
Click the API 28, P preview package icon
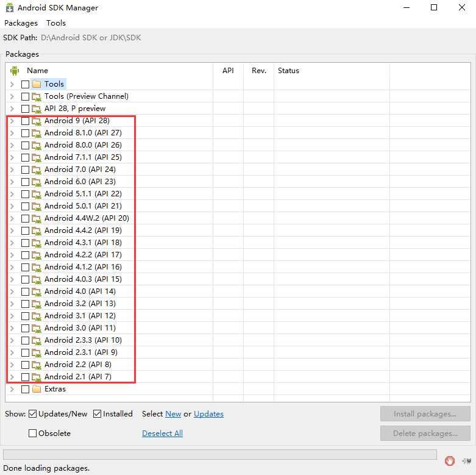(x=37, y=109)
